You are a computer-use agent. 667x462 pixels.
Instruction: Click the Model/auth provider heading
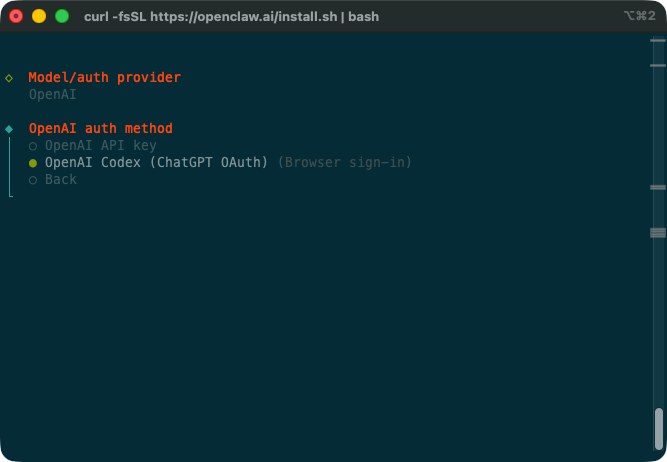104,77
